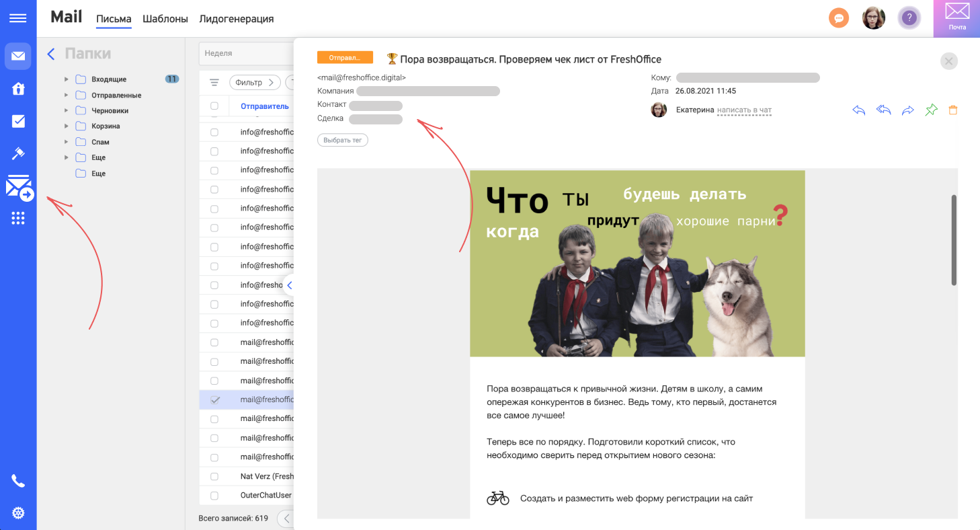Pin the email with the green pin icon
This screenshot has width=980, height=530.
click(931, 110)
